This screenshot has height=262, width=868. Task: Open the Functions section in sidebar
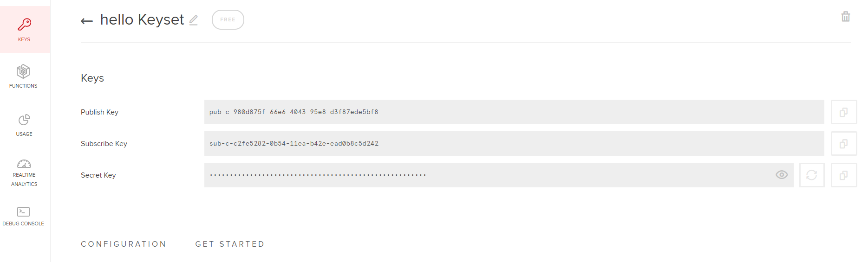coord(23,77)
